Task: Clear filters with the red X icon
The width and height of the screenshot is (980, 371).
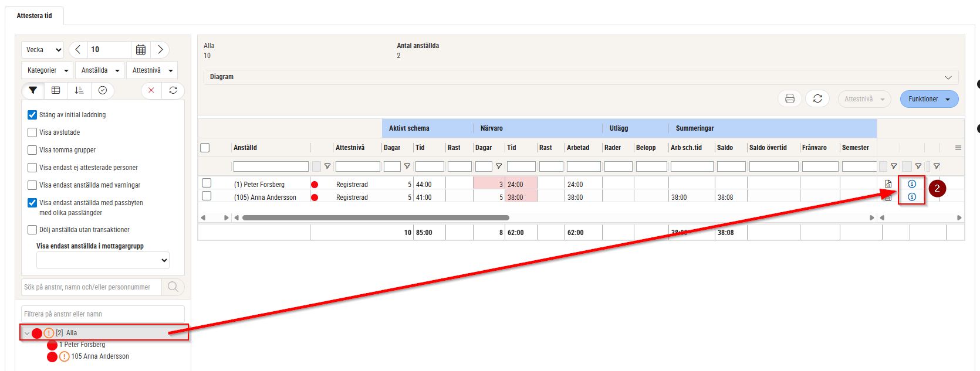Action: pos(151,90)
